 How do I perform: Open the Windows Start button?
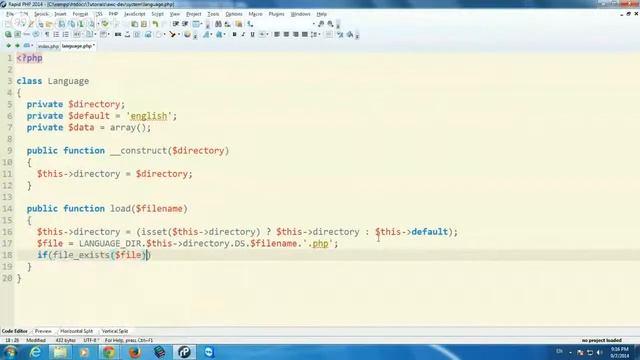coord(10,352)
